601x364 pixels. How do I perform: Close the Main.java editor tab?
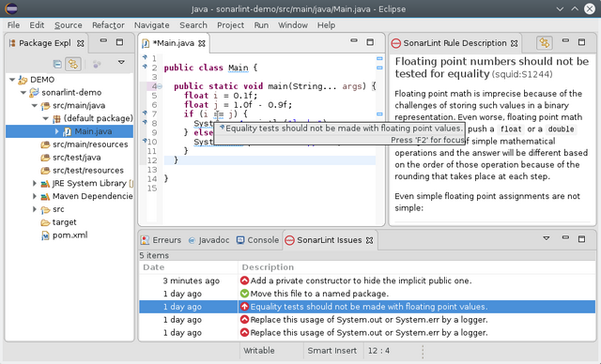pos(202,43)
